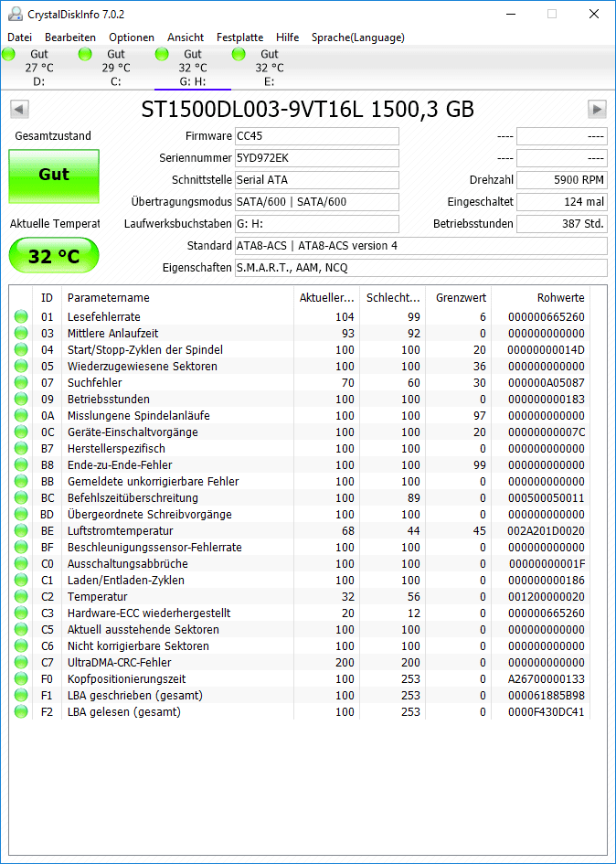Click raw value A26700000133

546,678
